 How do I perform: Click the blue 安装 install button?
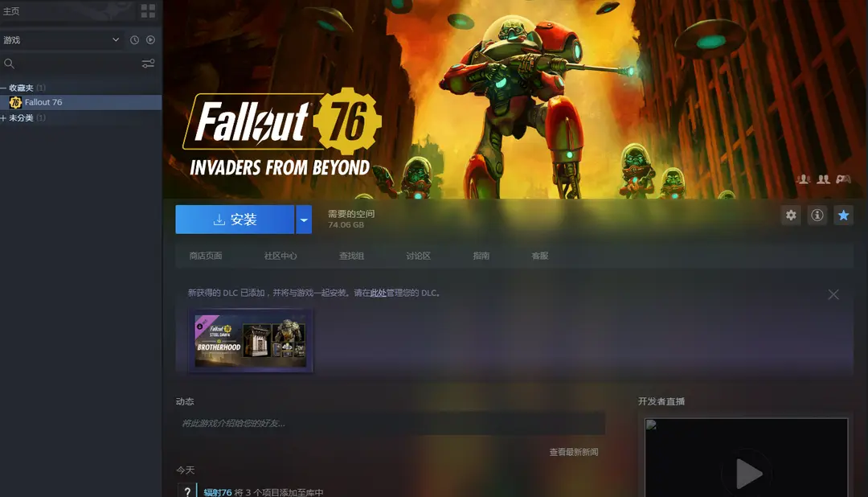click(x=235, y=220)
